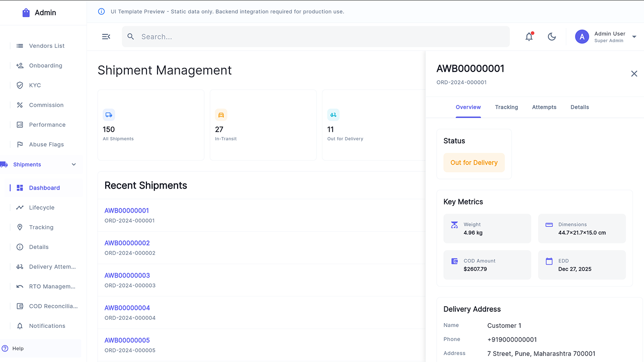Click the Notifications bell icon in sidebar
This screenshot has height=362, width=644.
(x=20, y=326)
